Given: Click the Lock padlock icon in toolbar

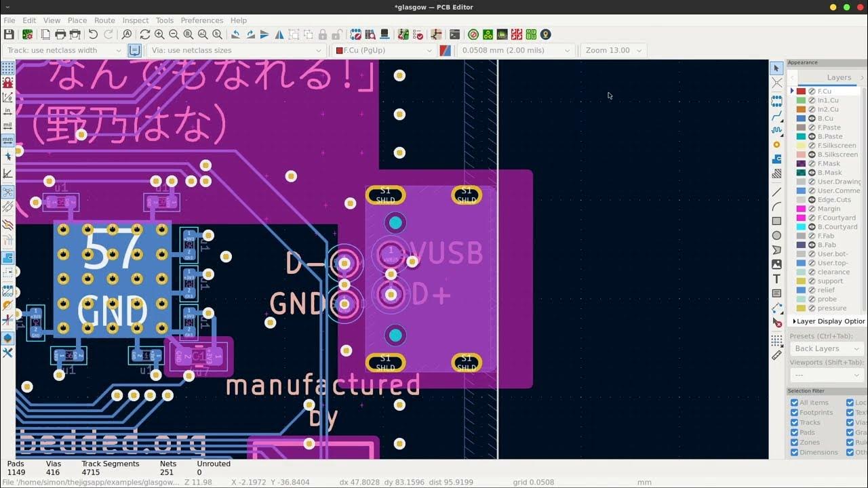Looking at the screenshot, I should 323,34.
